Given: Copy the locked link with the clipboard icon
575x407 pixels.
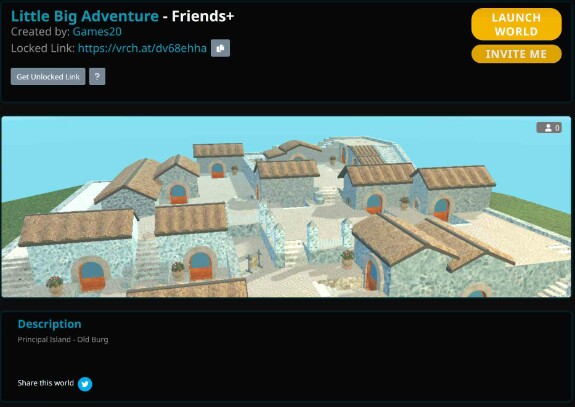Looking at the screenshot, I should [220, 48].
